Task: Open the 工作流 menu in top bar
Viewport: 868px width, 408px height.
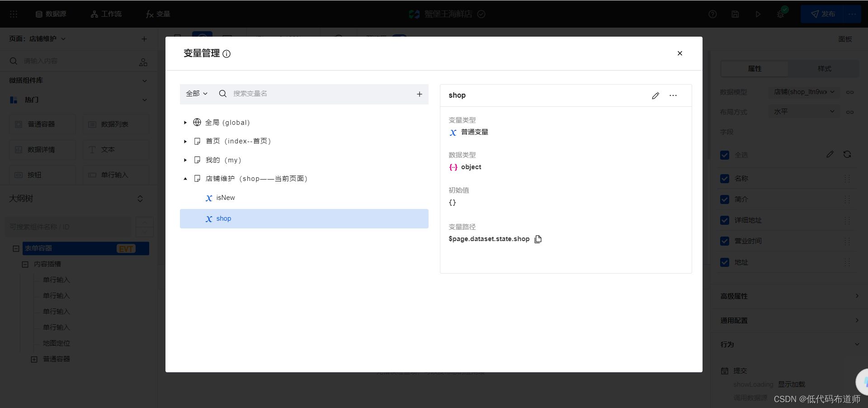Action: [x=106, y=14]
